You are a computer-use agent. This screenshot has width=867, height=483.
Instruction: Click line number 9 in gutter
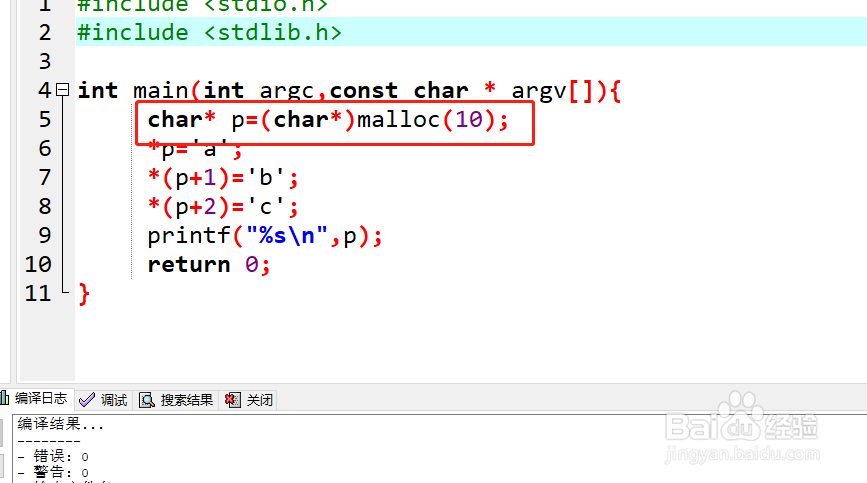45,235
